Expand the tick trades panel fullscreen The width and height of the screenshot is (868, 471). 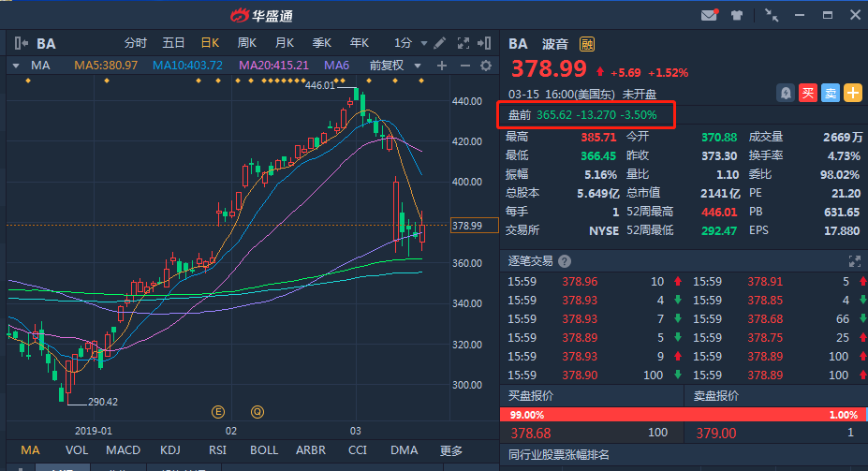(x=855, y=261)
